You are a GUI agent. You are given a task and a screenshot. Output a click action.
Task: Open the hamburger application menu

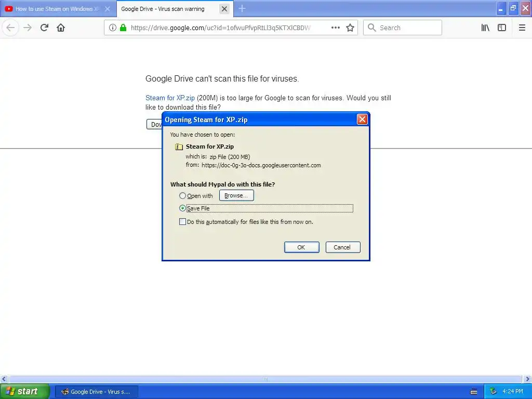(522, 28)
